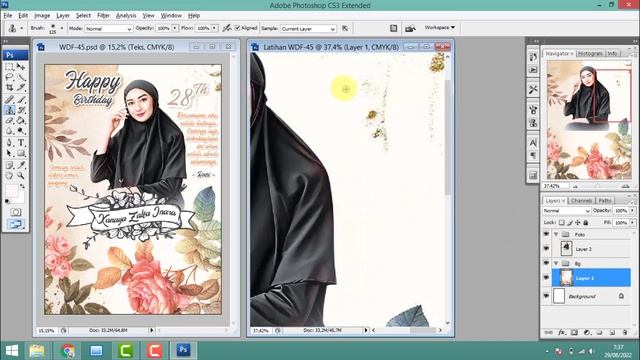Open the Workspace dropdown
640x360 pixels.
[440, 27]
